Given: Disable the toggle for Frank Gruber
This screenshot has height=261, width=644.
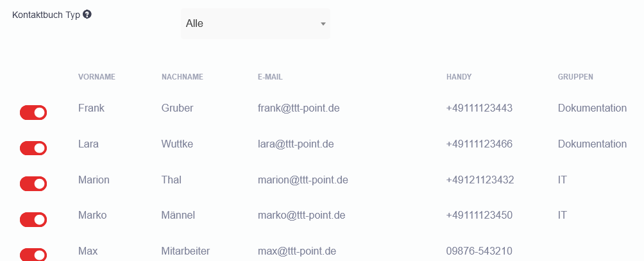Looking at the screenshot, I should coord(33,113).
